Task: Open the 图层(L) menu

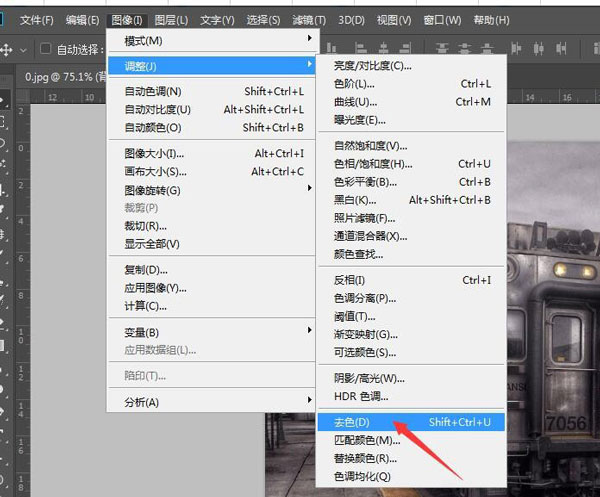Action: coord(171,20)
